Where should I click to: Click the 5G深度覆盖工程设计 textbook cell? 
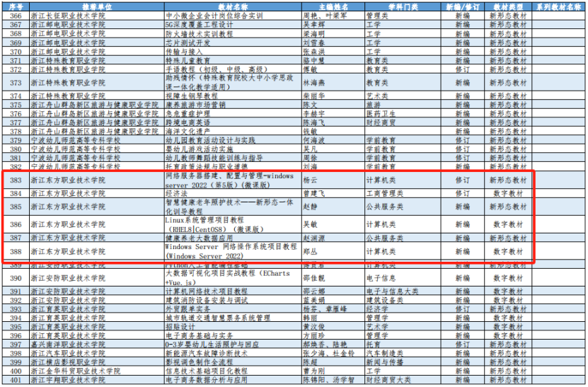point(195,24)
